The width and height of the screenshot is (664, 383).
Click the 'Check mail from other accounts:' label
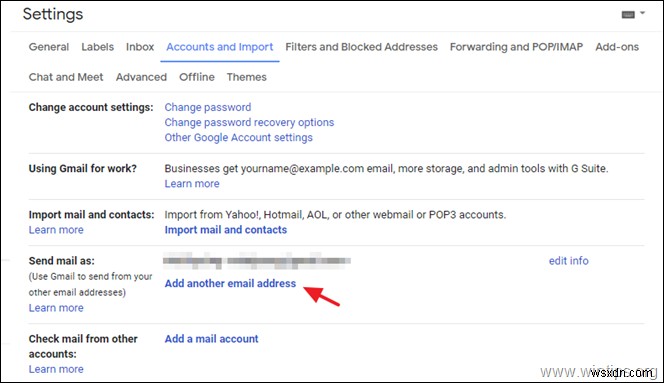[x=83, y=346]
